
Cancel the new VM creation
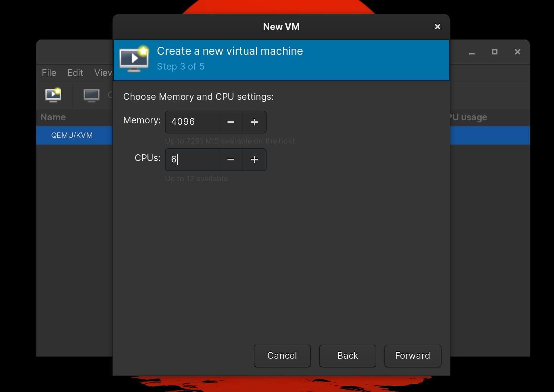click(282, 356)
